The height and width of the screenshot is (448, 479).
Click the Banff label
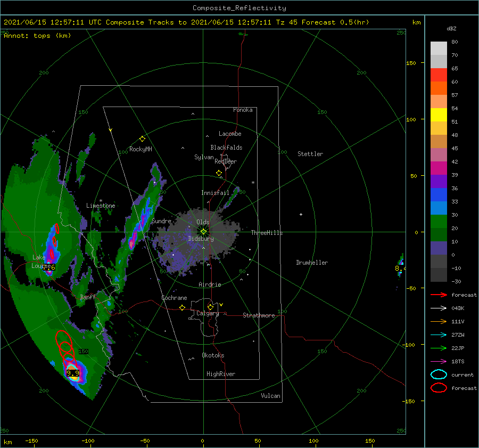(88, 297)
